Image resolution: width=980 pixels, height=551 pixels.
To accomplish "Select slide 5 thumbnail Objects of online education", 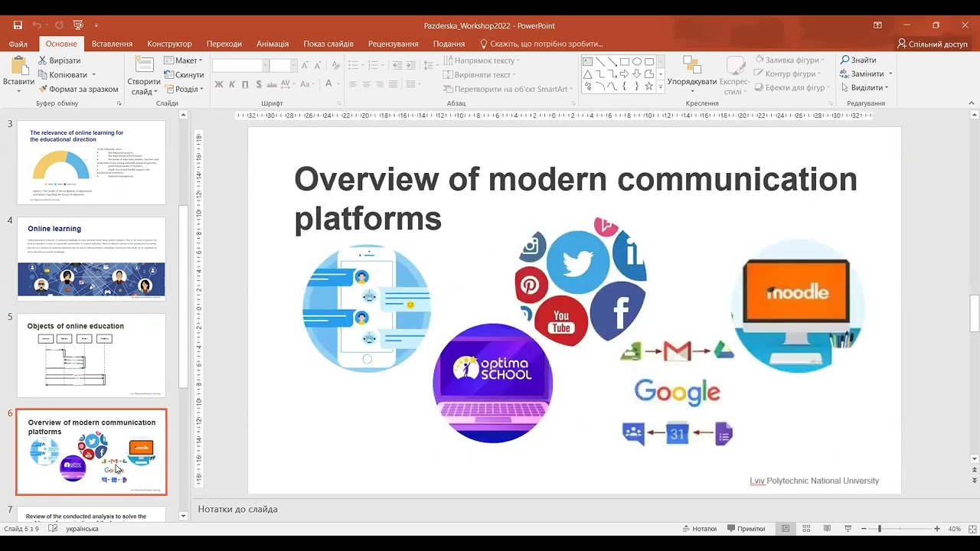I will 91,355.
